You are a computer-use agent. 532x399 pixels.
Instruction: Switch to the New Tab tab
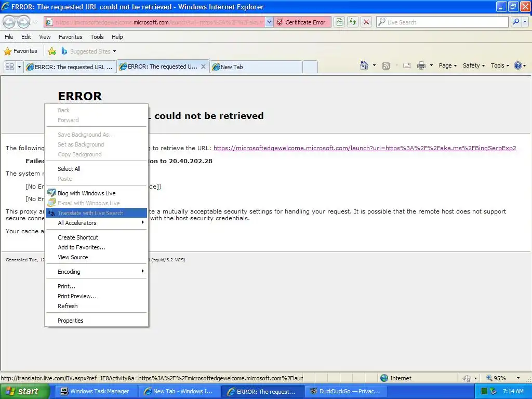pyautogui.click(x=256, y=67)
